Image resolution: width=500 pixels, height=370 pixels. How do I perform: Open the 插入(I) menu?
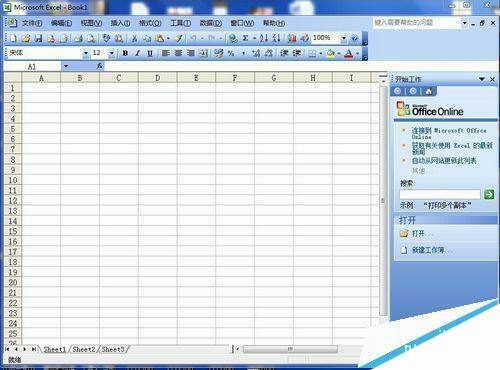tap(120, 23)
